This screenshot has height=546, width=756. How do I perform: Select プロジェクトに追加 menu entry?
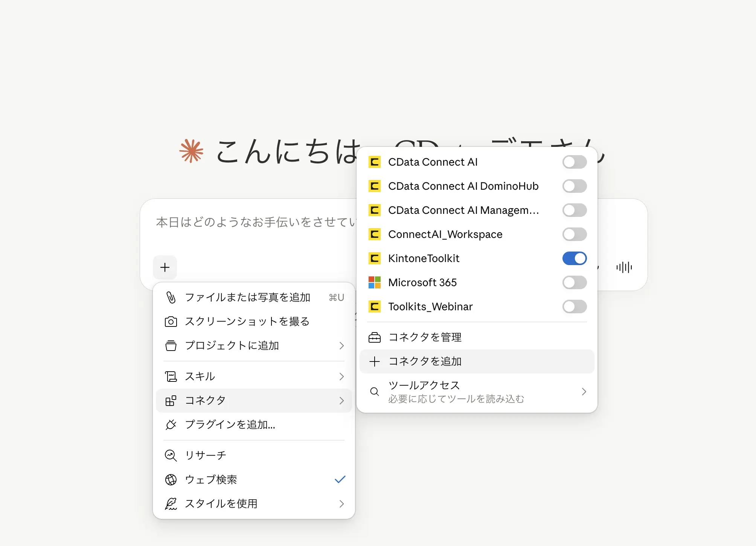click(x=254, y=346)
